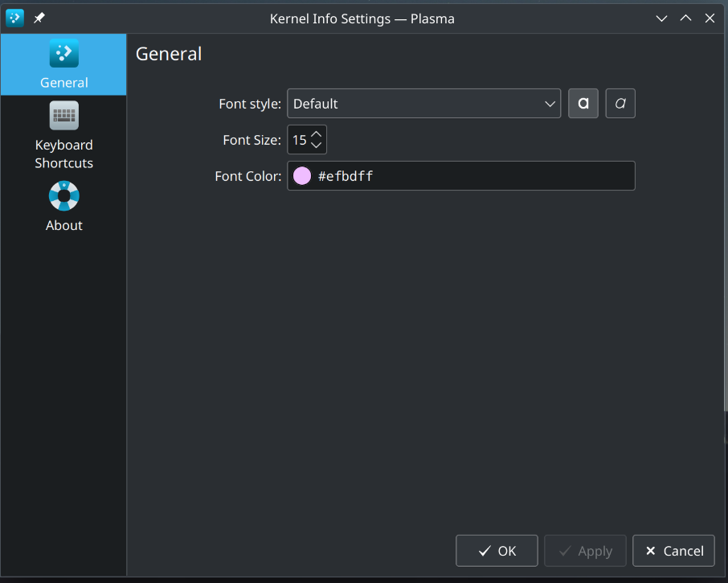Click the Apply button

585,551
